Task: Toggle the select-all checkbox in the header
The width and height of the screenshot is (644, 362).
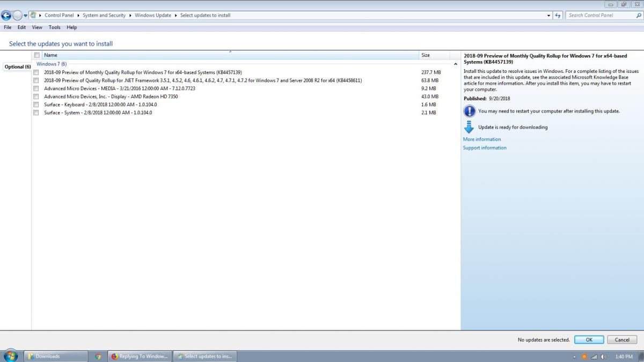Action: [x=36, y=55]
